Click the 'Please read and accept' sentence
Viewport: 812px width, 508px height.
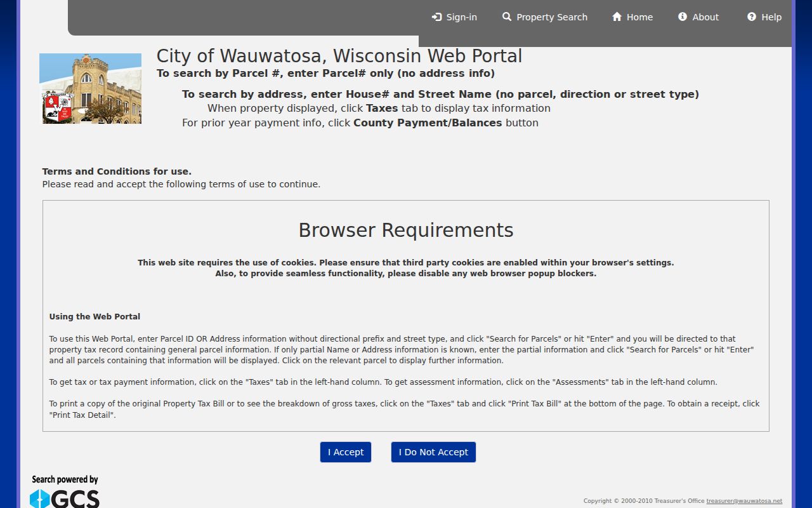(181, 184)
